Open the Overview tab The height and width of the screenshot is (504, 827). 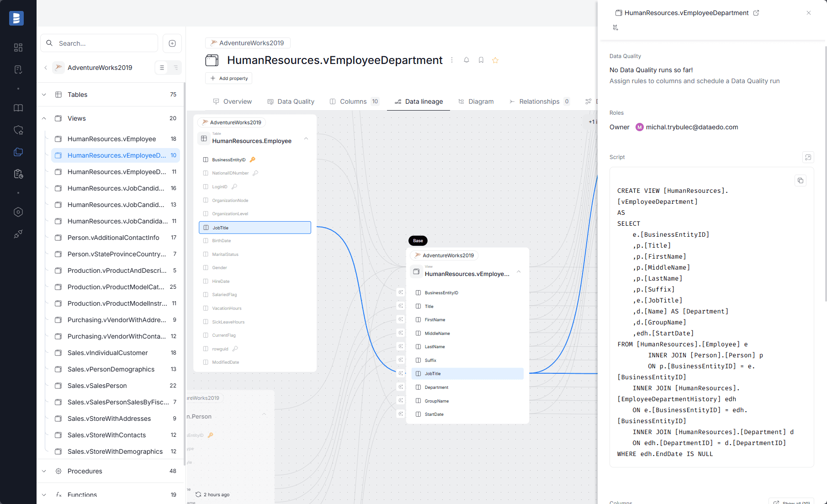coord(232,101)
